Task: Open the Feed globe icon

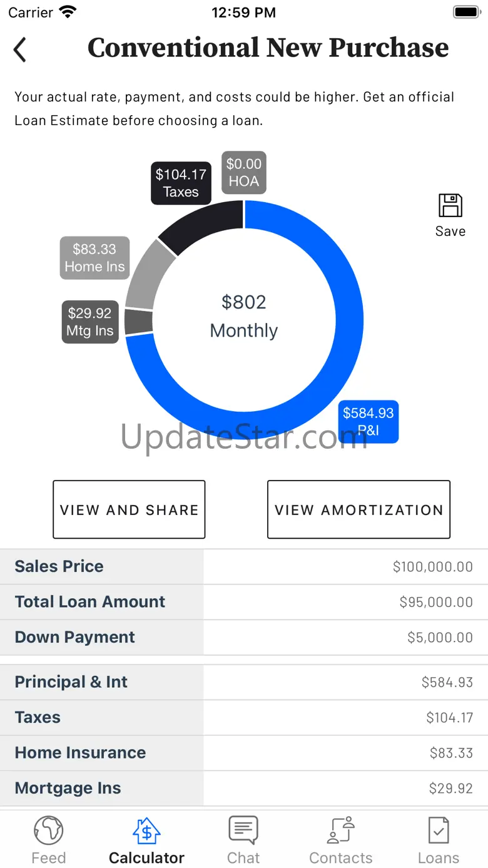Action: point(48,830)
